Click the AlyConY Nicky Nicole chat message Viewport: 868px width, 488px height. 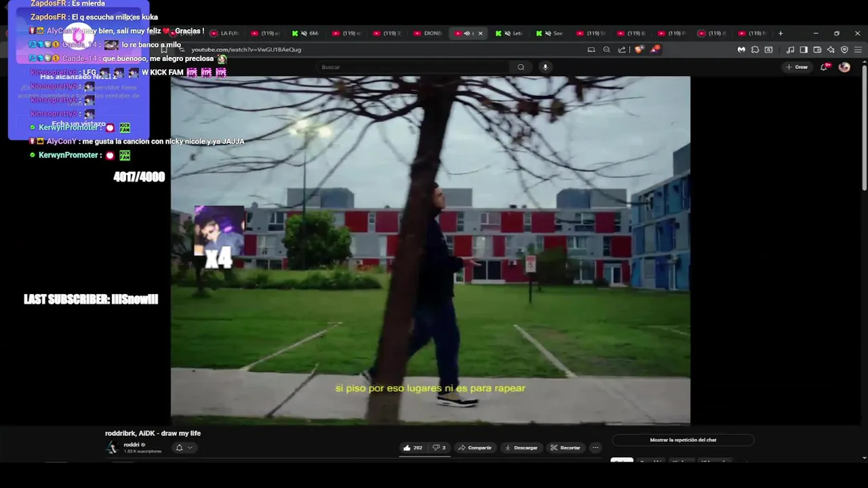tap(137, 141)
